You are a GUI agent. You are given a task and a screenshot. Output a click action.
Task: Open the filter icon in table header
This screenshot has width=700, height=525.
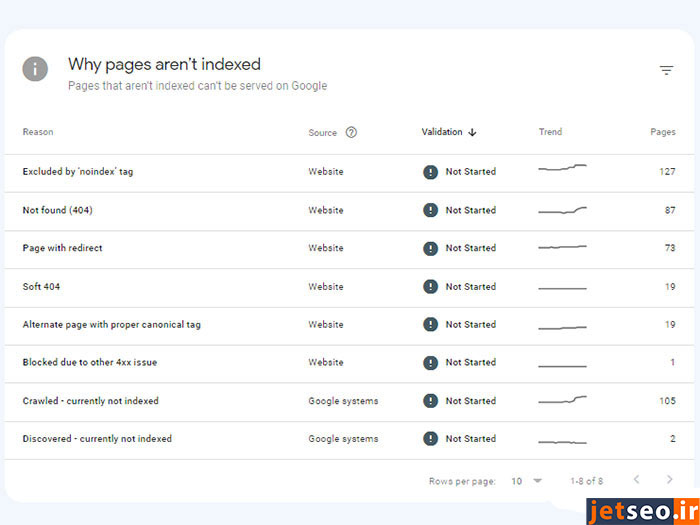pos(666,70)
